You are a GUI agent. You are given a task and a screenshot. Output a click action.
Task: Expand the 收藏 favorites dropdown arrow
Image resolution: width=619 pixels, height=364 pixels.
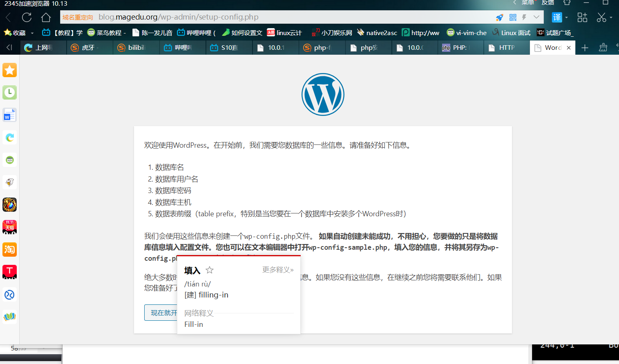[32, 33]
